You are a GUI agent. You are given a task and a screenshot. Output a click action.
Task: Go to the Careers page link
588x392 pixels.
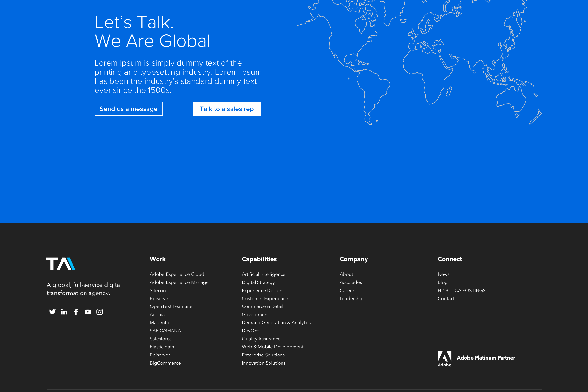pyautogui.click(x=348, y=291)
